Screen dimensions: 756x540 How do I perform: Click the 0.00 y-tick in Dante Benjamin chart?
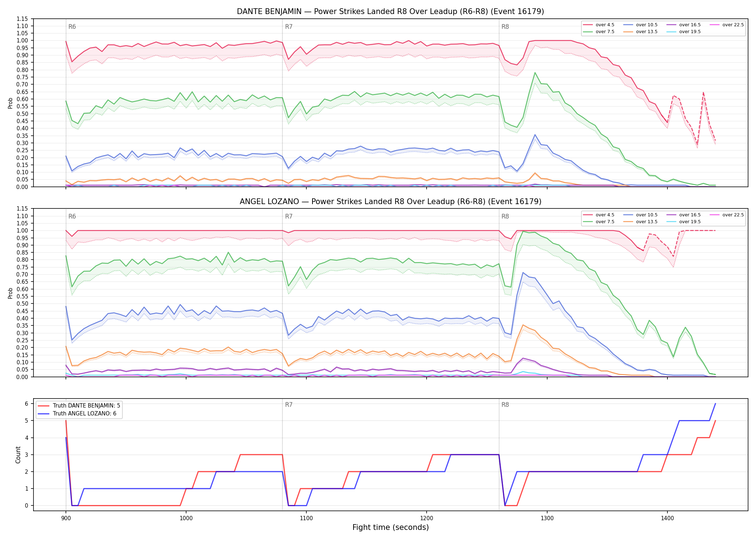tap(22, 187)
